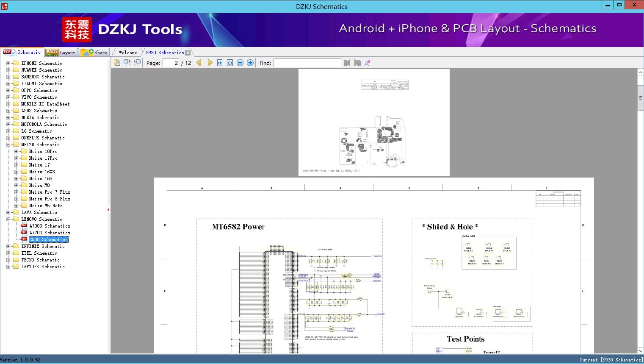Select ASUS Schematic in the tree
This screenshot has height=364, width=644.
[39, 111]
